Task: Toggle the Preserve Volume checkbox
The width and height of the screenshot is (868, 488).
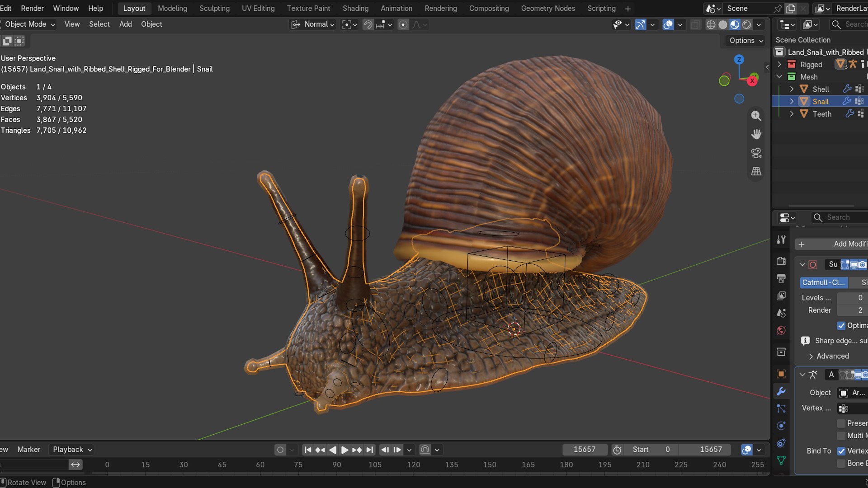Action: tap(841, 423)
